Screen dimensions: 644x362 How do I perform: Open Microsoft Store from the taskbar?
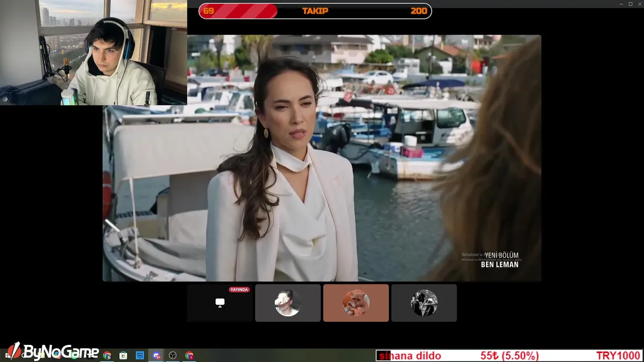pos(123,355)
